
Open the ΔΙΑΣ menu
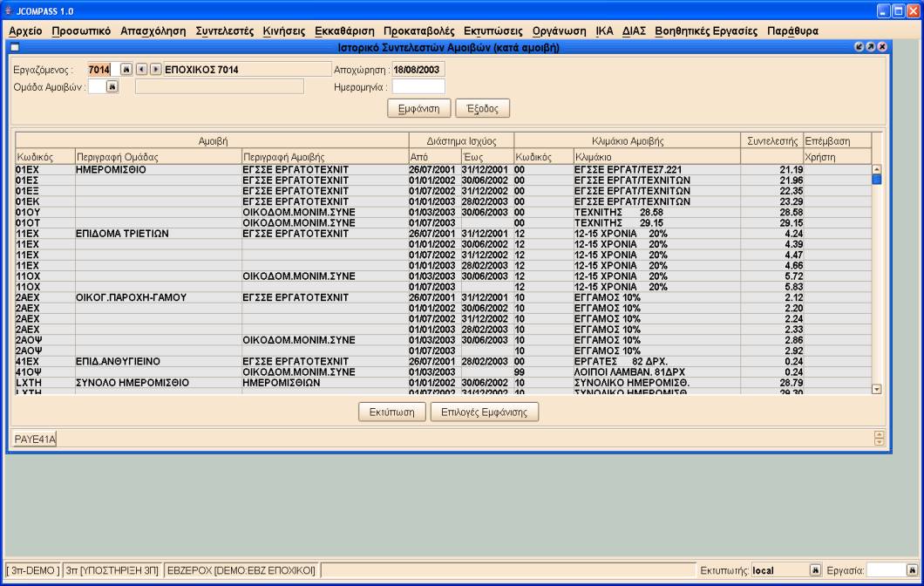coord(634,31)
